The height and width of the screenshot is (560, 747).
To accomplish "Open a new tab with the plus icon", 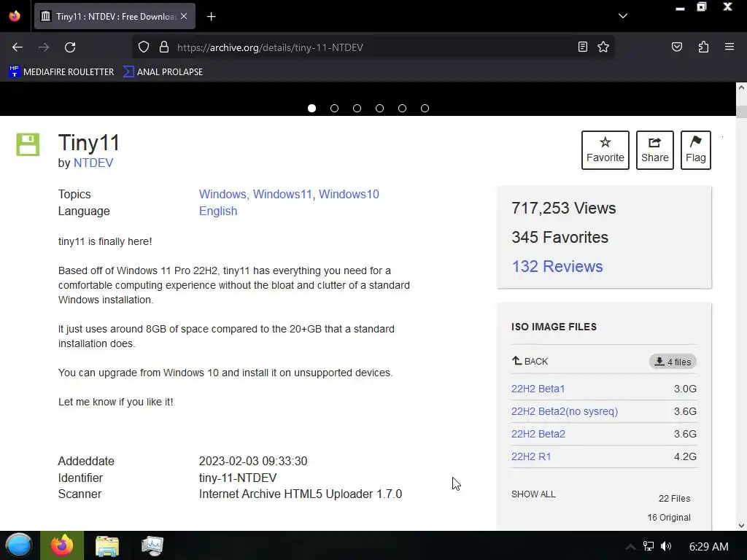I will (x=211, y=17).
